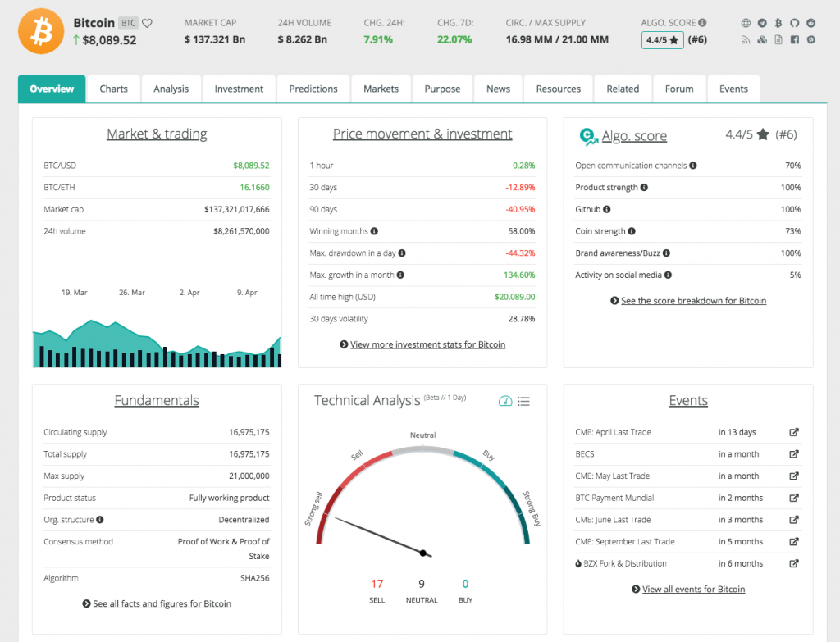Click the GitHub repository icon
This screenshot has width=840, height=642.
(x=795, y=23)
